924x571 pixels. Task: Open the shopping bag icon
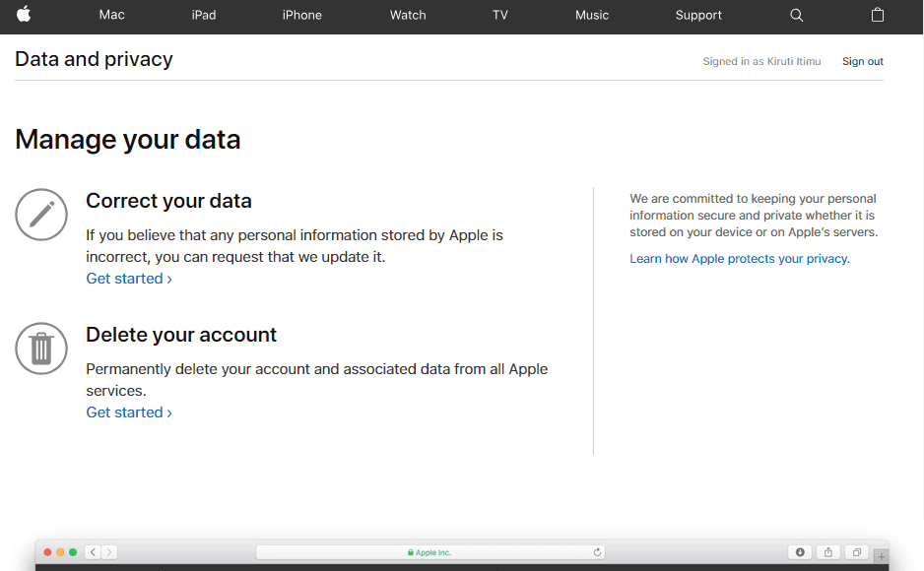click(878, 15)
